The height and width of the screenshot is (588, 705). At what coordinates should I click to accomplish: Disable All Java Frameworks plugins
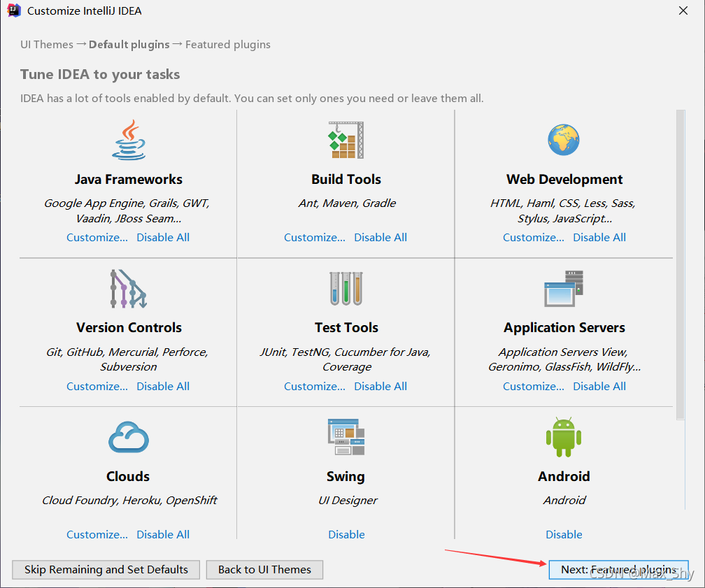(x=163, y=237)
